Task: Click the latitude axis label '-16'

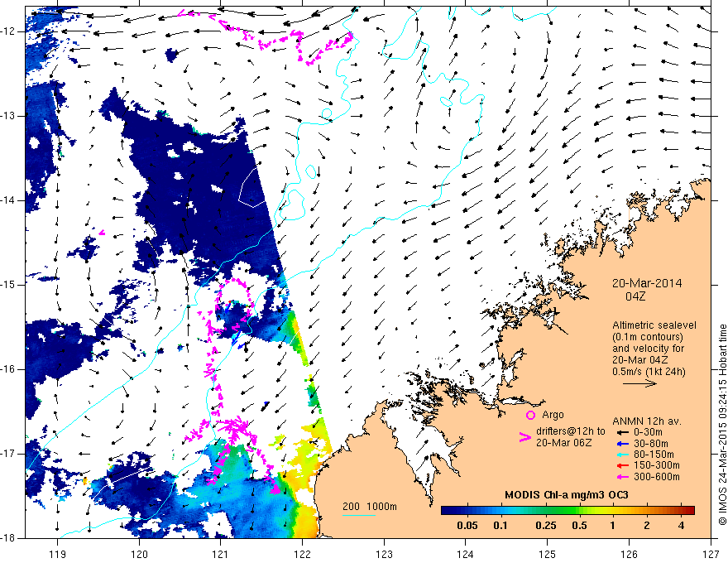Action: 9,369
